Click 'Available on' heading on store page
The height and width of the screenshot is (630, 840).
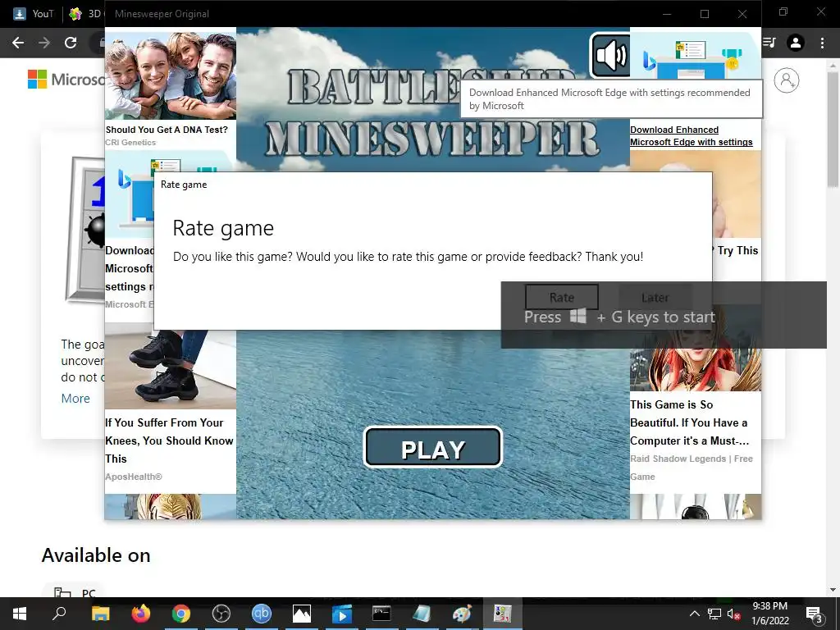97,555
